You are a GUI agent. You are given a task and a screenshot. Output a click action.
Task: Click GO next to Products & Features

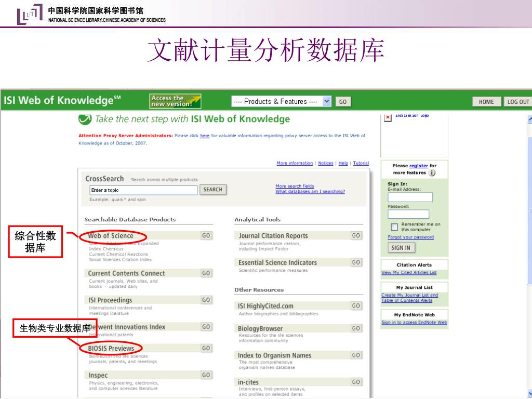coord(343,102)
